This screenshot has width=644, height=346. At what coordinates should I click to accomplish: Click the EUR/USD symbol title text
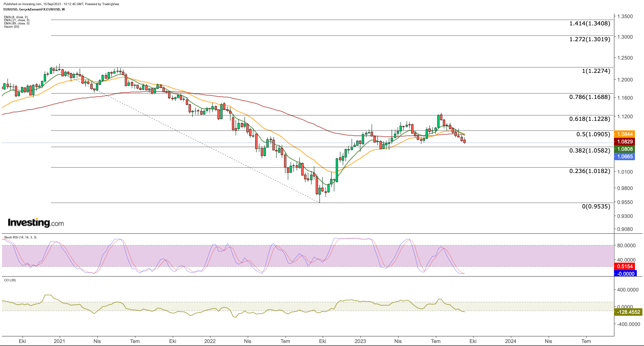coord(34,9)
